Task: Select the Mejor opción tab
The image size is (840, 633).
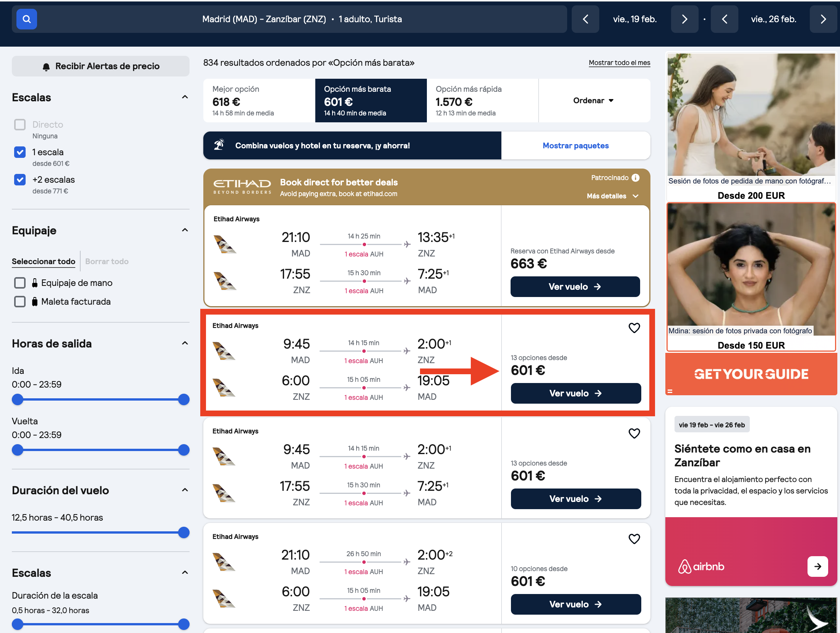Action: [x=259, y=101]
